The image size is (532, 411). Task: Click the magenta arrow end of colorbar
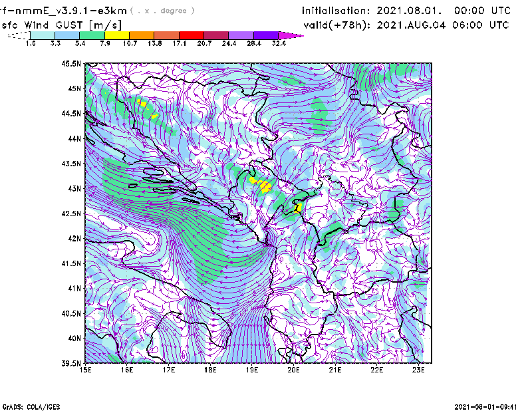(x=291, y=35)
